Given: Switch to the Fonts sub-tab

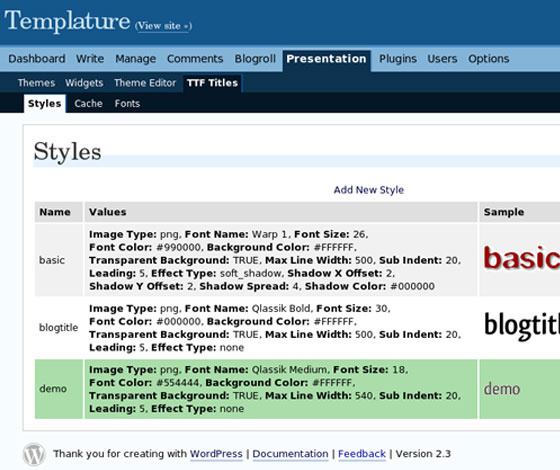Looking at the screenshot, I should click(127, 104).
